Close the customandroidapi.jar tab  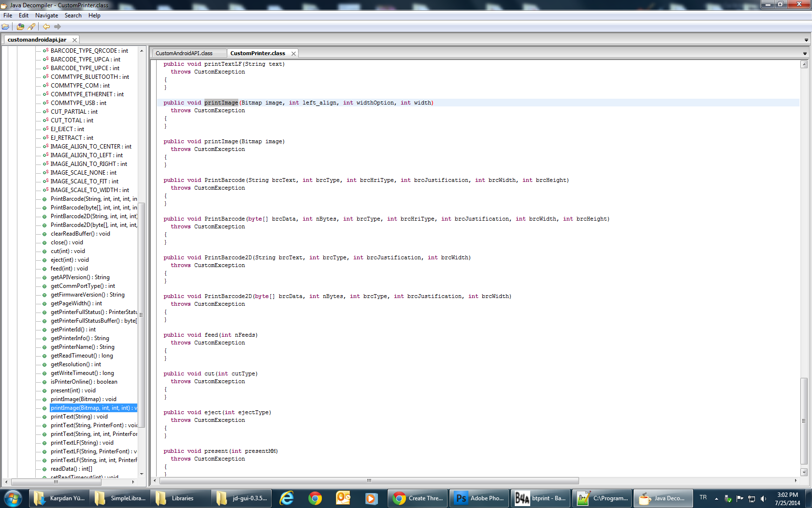point(74,40)
